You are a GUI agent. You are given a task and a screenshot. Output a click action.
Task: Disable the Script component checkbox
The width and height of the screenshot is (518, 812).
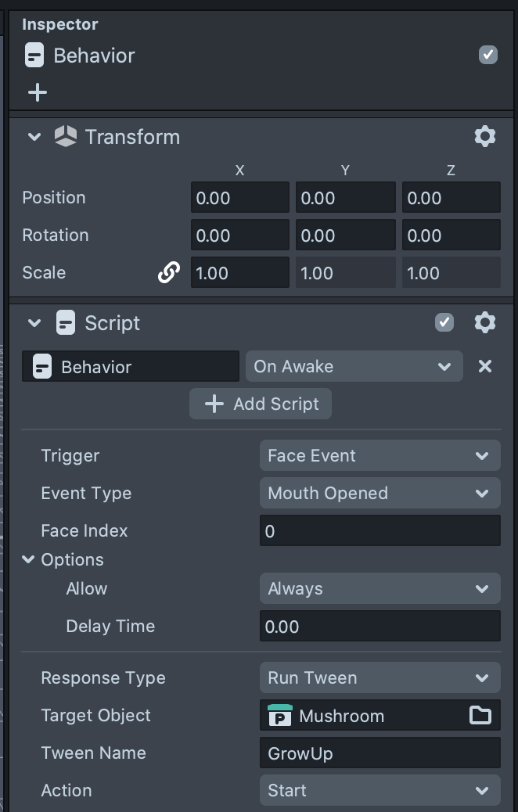(444, 322)
